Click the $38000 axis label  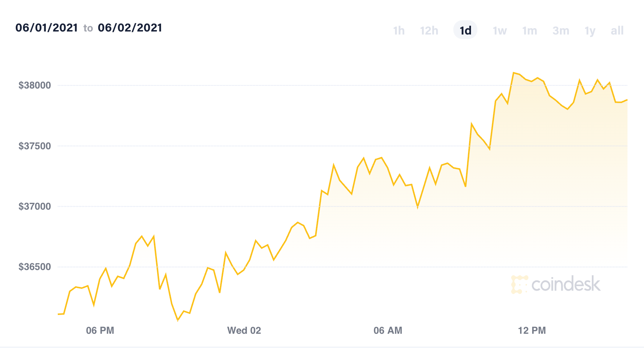(x=35, y=85)
